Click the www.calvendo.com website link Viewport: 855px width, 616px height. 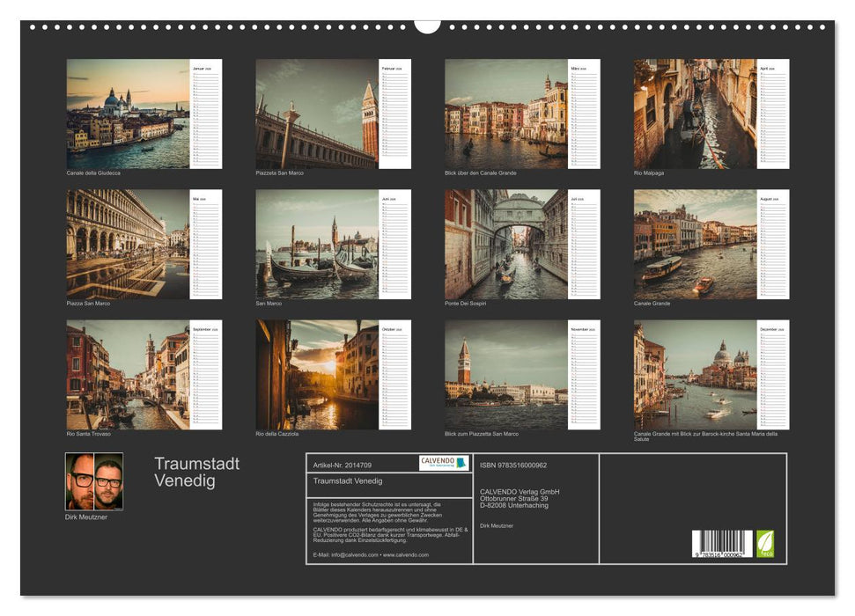pyautogui.click(x=406, y=554)
